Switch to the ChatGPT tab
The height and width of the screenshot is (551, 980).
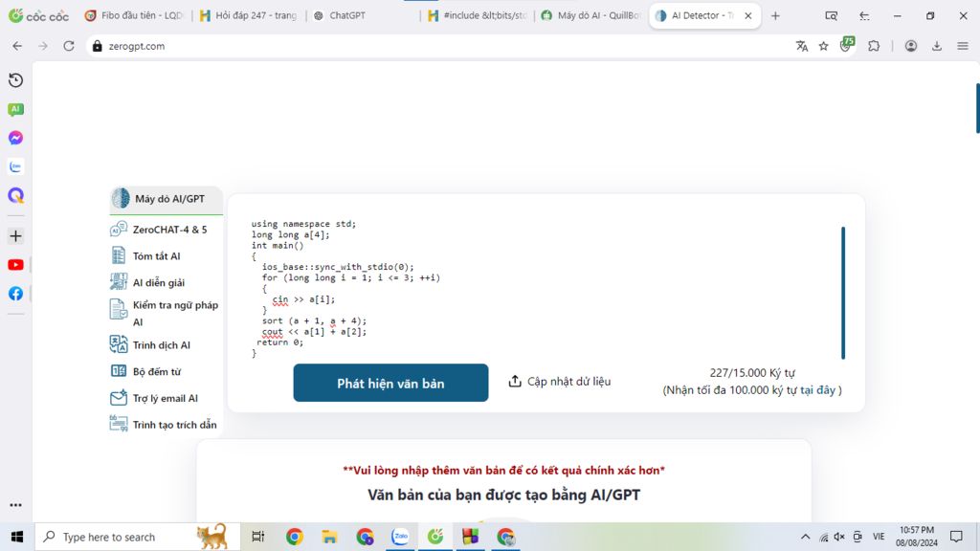(x=363, y=15)
